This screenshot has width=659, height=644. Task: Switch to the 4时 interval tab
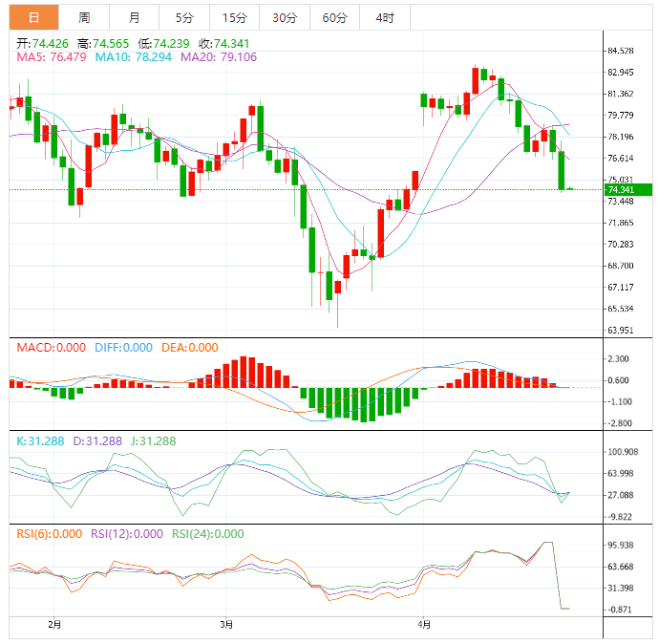tap(385, 17)
